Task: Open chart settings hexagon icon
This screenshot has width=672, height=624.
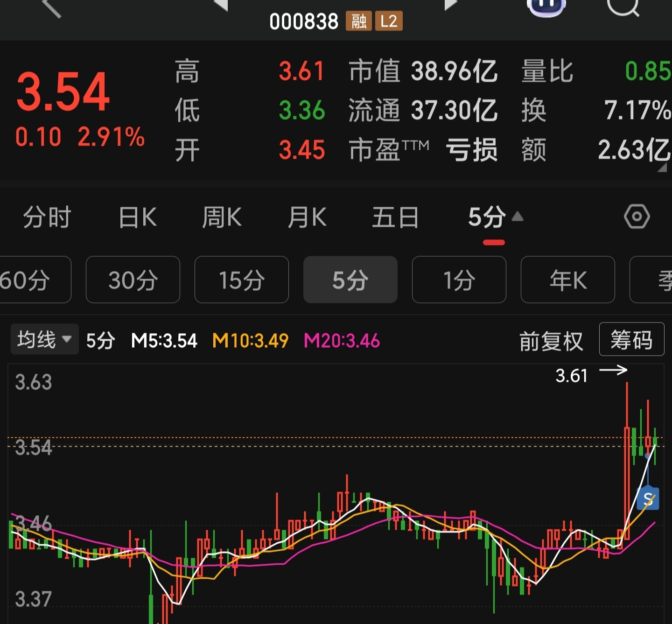Action: (x=637, y=217)
